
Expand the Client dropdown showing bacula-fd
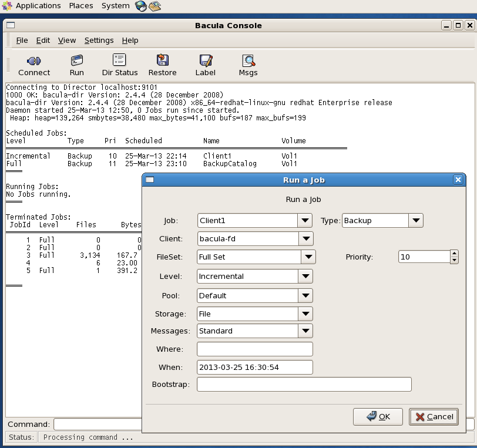305,239
